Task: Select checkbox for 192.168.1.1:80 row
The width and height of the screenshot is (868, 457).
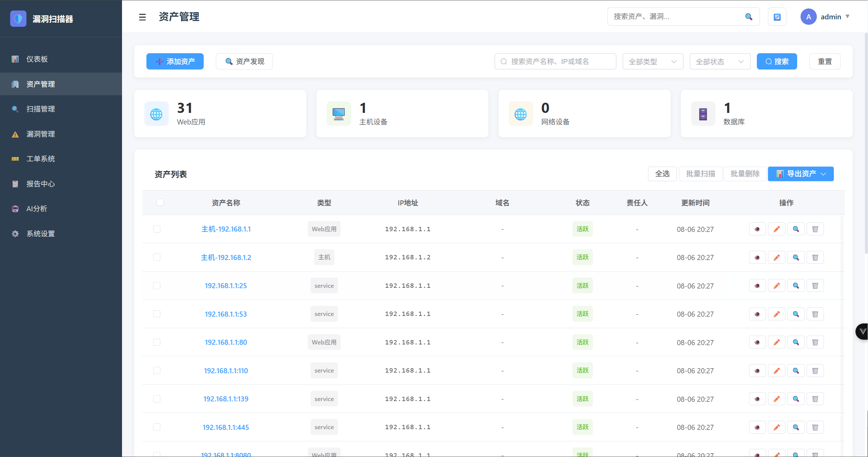Action: (x=157, y=342)
